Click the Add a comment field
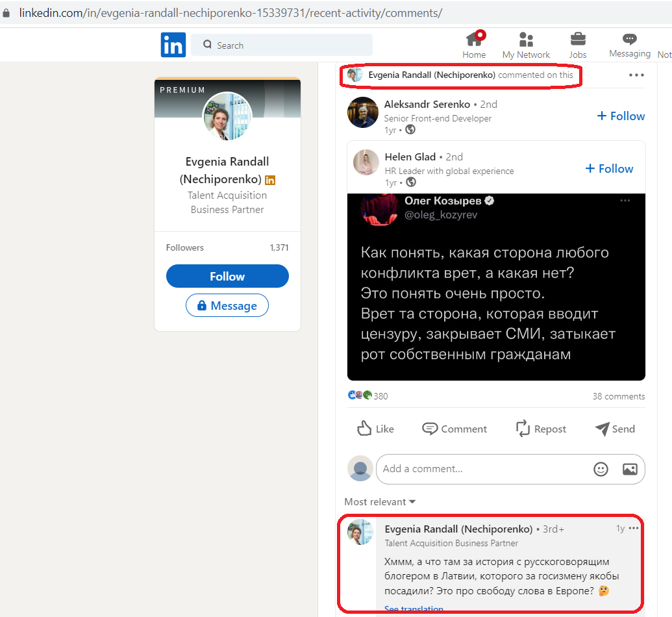Image resolution: width=672 pixels, height=617 pixels. coord(484,469)
